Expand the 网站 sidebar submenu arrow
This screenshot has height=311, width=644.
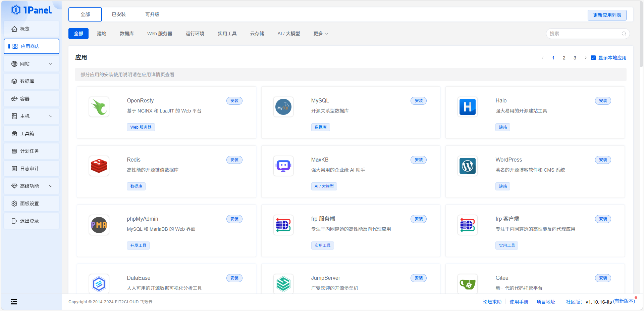click(x=51, y=64)
